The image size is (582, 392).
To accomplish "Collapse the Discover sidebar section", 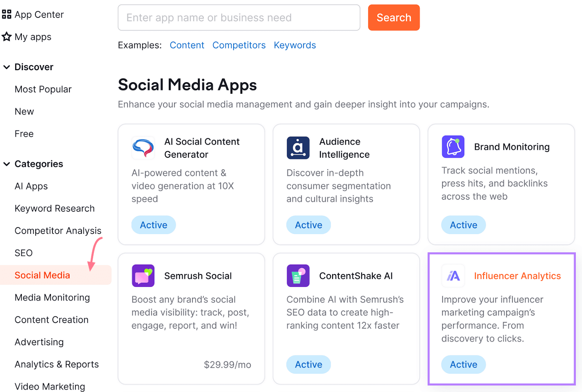I will point(7,67).
